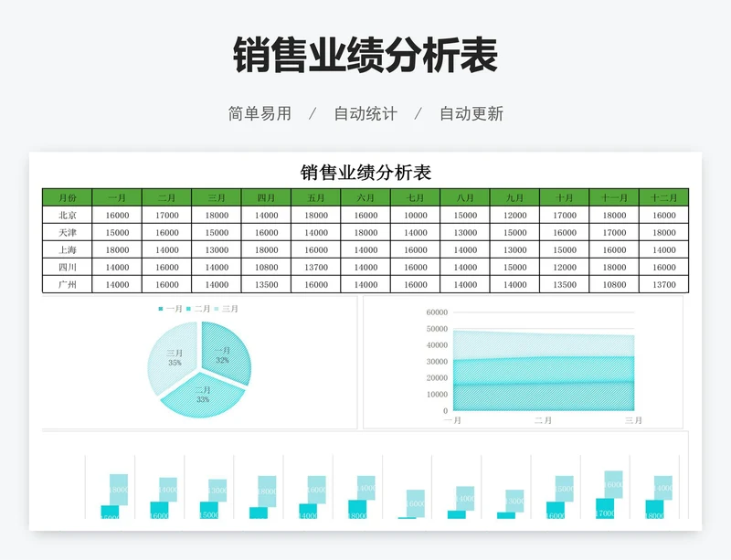Select the 二月 33% pie slice
This screenshot has height=560, width=731.
(x=203, y=396)
